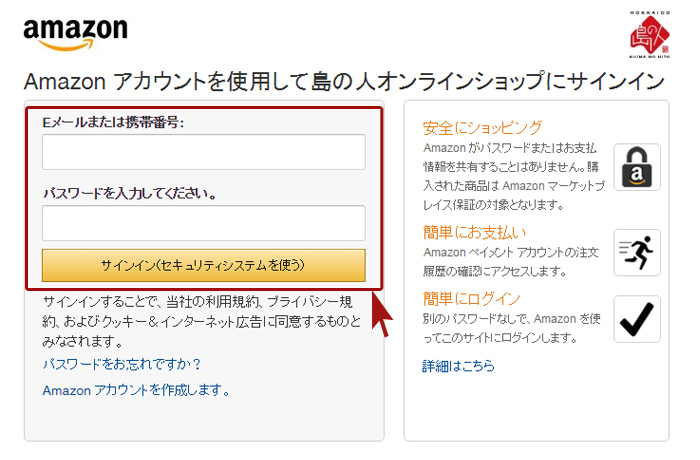
Task: Click the sign-in terms agreement text
Action: [202, 322]
